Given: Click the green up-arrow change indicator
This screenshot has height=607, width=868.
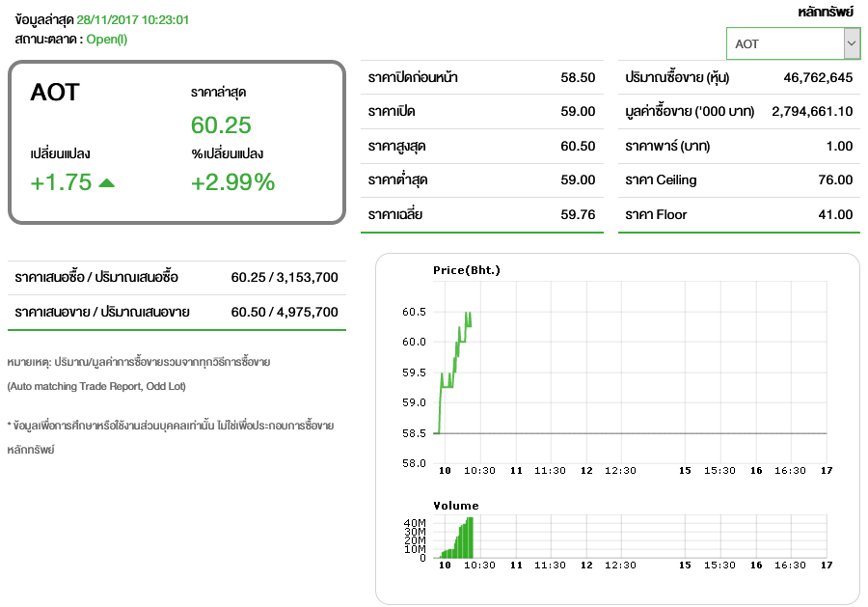Looking at the screenshot, I should pos(106,182).
